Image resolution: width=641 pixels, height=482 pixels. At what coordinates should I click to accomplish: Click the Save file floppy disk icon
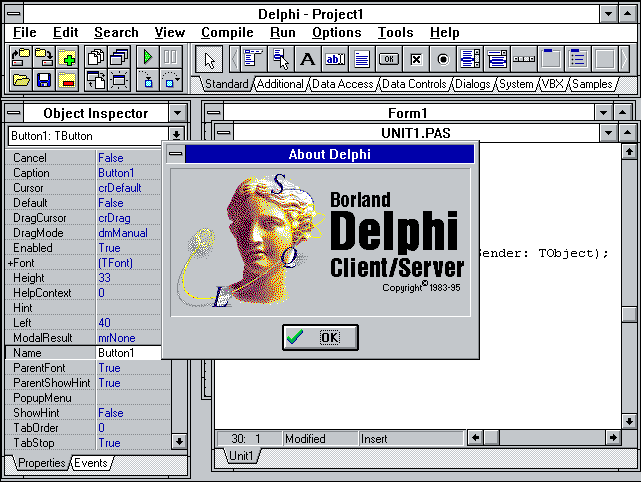coord(44,80)
